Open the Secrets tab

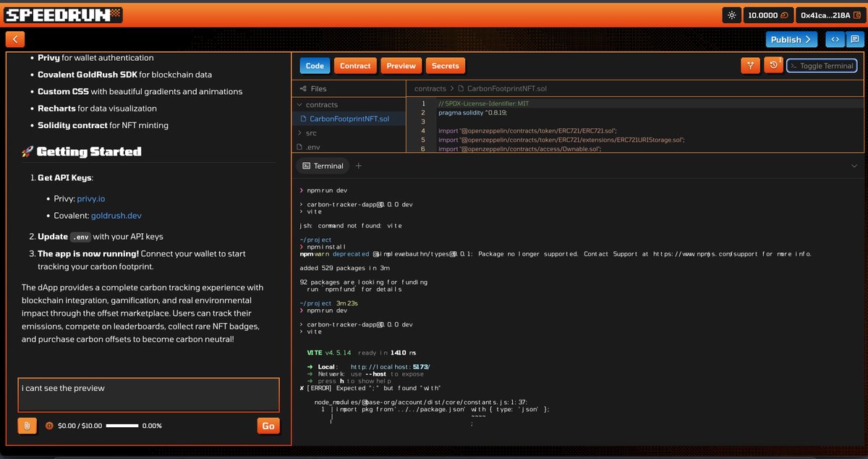coord(445,66)
